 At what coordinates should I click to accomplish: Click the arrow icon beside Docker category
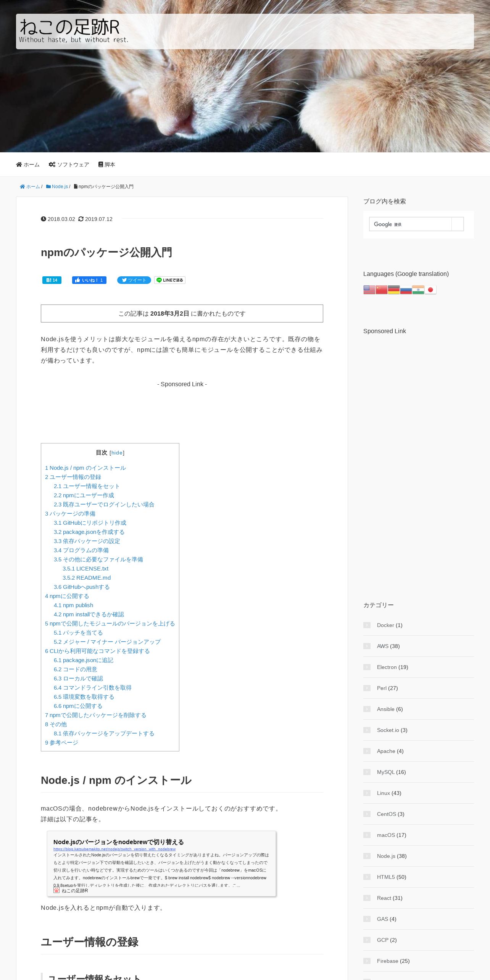tap(367, 625)
